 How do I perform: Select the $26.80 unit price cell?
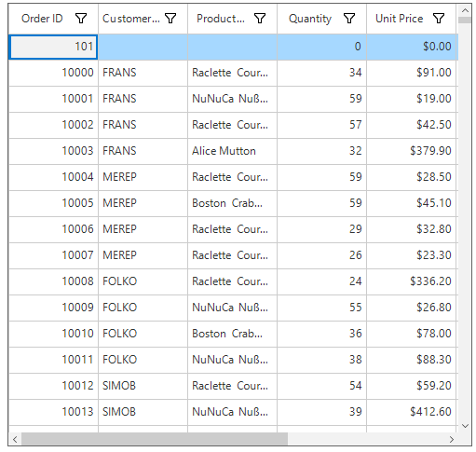411,308
